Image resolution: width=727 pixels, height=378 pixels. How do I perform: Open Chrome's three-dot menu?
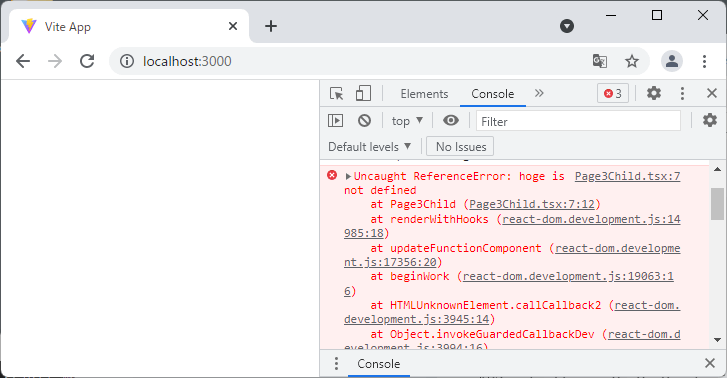coord(704,61)
